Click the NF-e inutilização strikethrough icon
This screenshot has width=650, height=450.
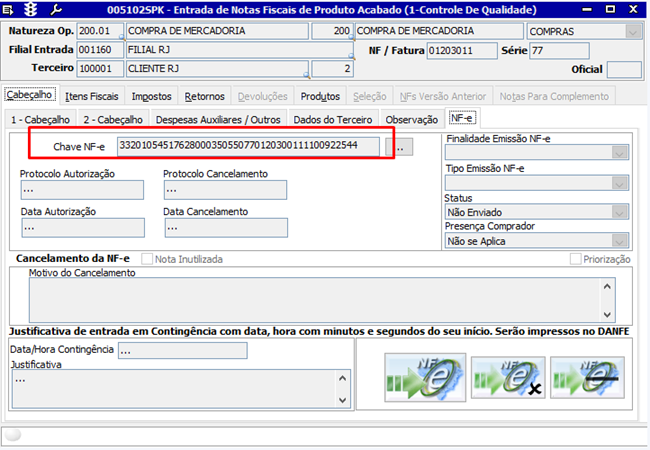(587, 377)
